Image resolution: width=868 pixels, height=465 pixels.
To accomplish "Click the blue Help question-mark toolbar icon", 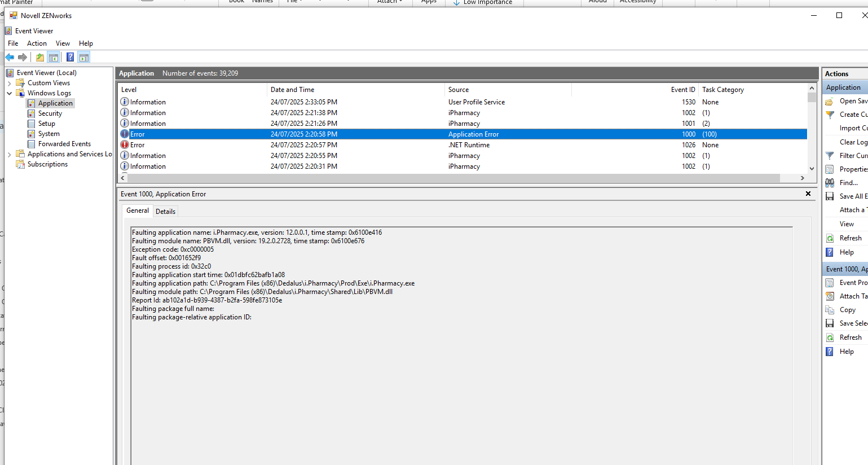I will [x=70, y=57].
